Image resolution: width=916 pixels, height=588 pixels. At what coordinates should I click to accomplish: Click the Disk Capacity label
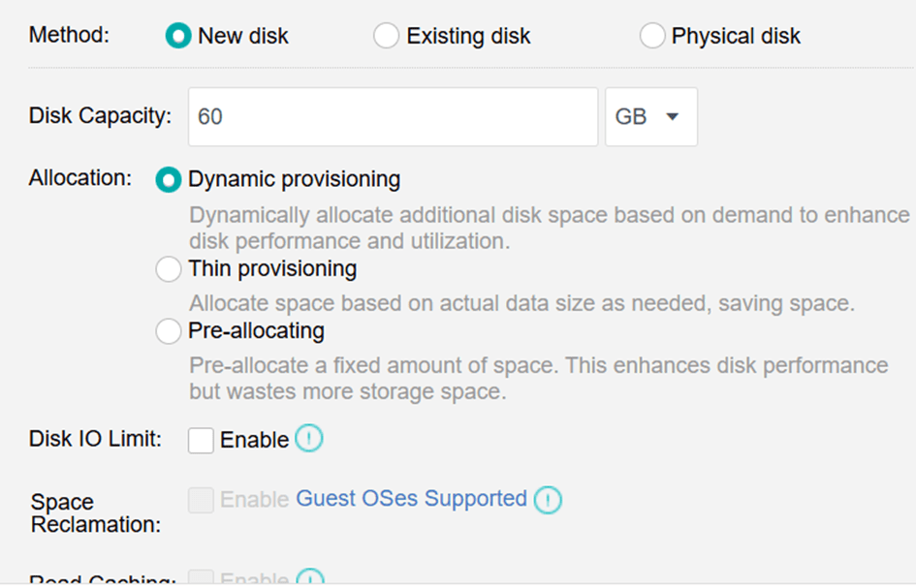click(x=100, y=116)
